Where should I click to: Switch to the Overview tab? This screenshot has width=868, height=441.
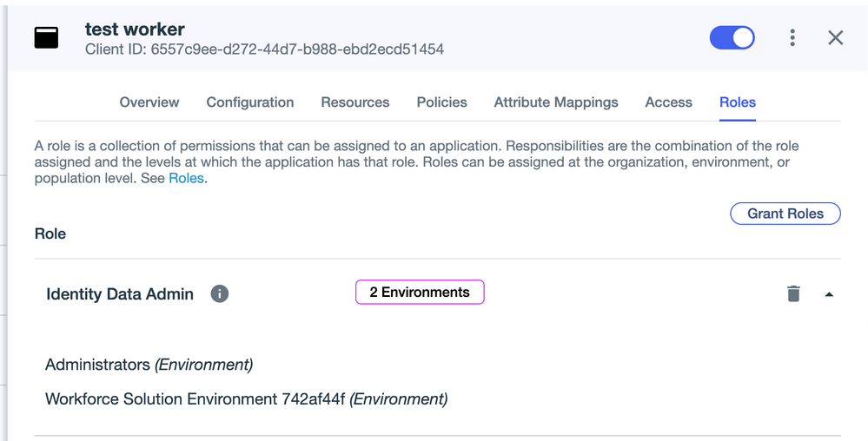click(149, 102)
